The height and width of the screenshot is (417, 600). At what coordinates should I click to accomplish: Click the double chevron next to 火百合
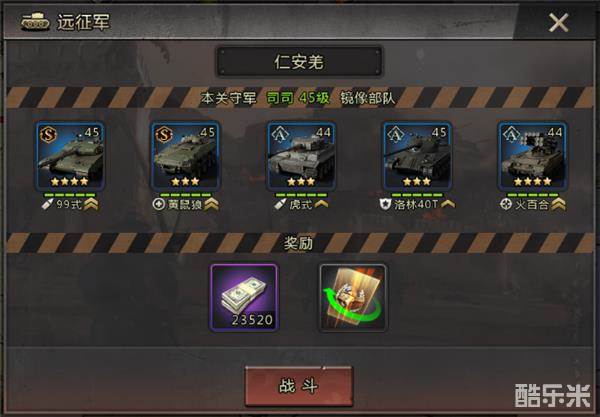(558, 204)
